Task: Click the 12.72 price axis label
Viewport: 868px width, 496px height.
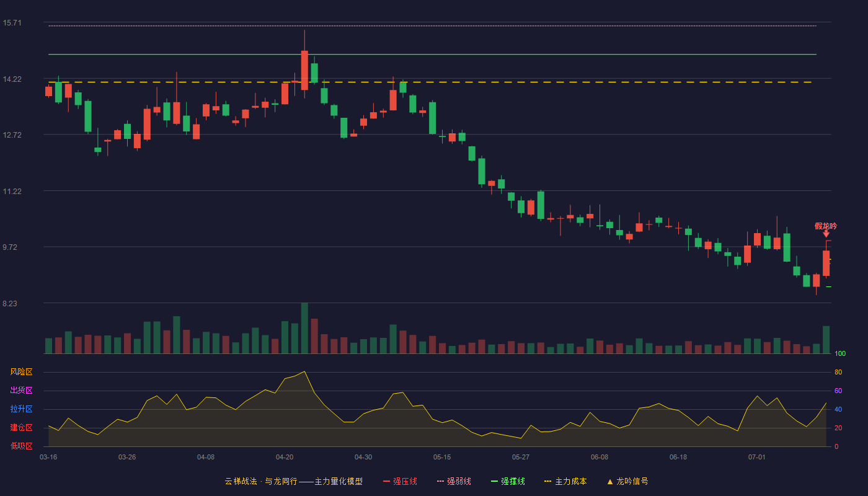Action: tap(12, 135)
